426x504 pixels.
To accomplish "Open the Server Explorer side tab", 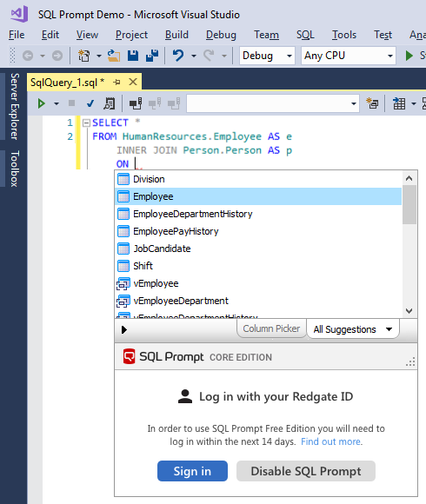I will tap(15, 106).
